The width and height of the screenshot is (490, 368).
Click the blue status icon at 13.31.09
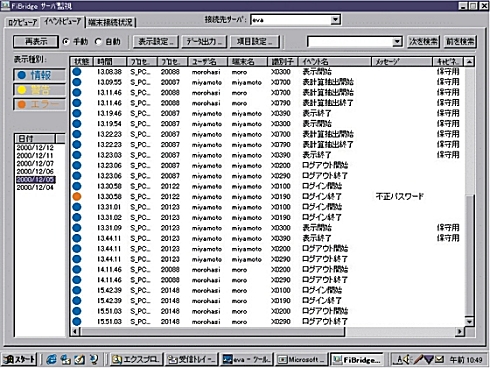[x=77, y=228]
